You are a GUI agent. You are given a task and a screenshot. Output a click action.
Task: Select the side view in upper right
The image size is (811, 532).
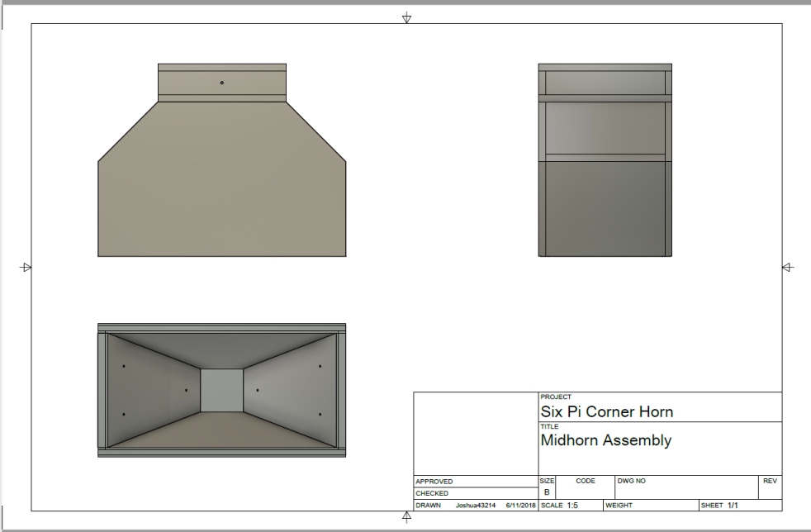pyautogui.click(x=605, y=160)
